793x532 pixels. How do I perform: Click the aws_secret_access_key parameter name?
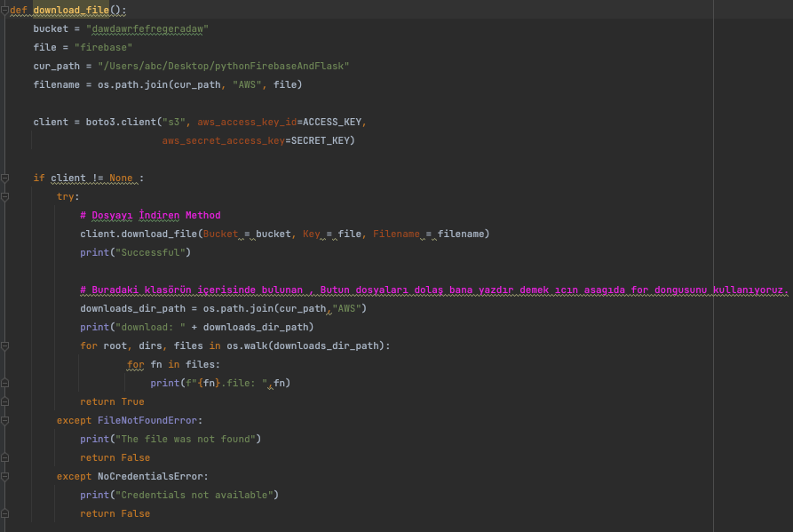click(x=224, y=140)
